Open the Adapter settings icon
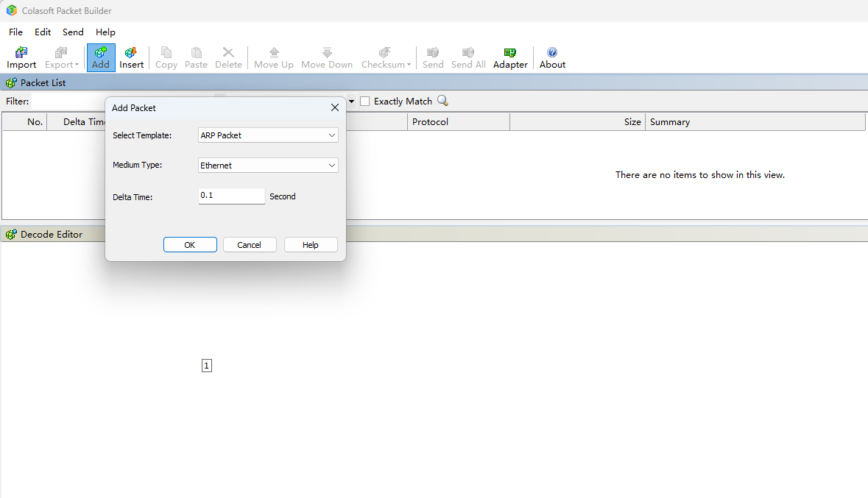The width and height of the screenshot is (868, 498). (509, 57)
